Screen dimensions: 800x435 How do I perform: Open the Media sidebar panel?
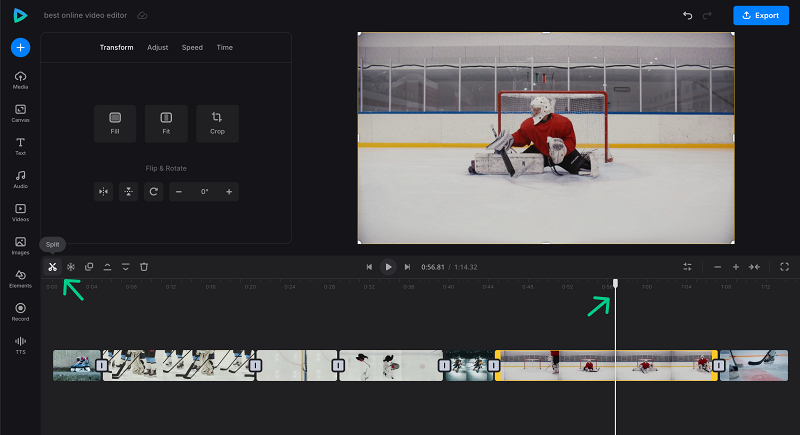pos(20,80)
